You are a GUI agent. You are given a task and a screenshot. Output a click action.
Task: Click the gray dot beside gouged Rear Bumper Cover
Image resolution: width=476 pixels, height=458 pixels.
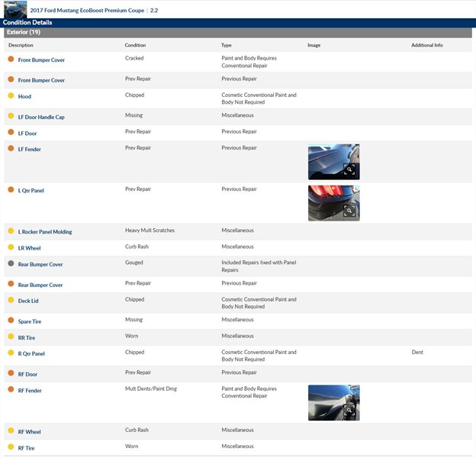pyautogui.click(x=11, y=263)
